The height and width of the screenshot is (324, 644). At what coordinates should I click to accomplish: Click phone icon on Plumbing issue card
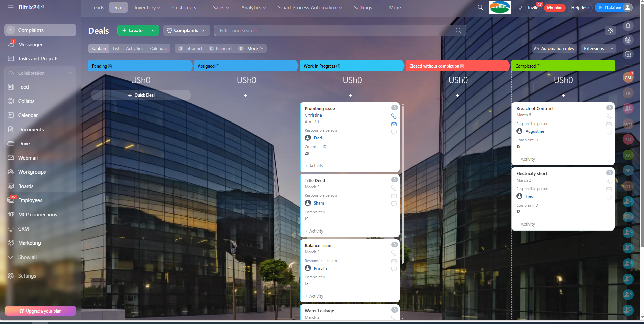click(394, 116)
